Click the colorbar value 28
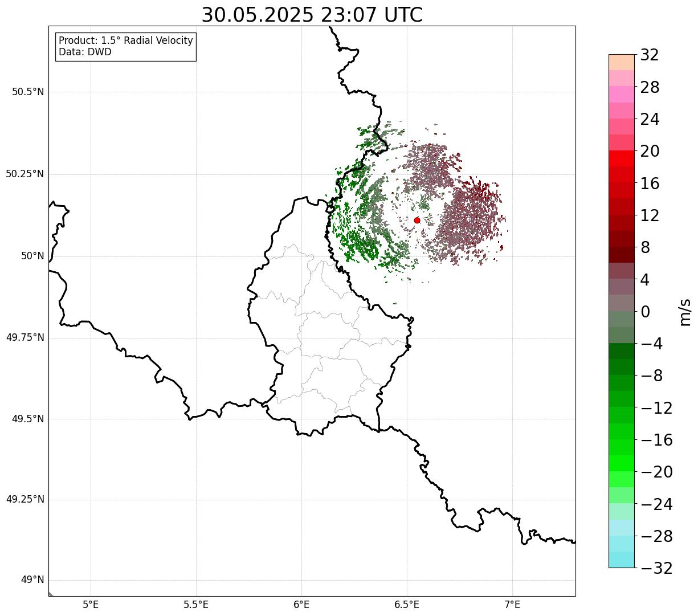This screenshot has width=698, height=616. [x=650, y=87]
